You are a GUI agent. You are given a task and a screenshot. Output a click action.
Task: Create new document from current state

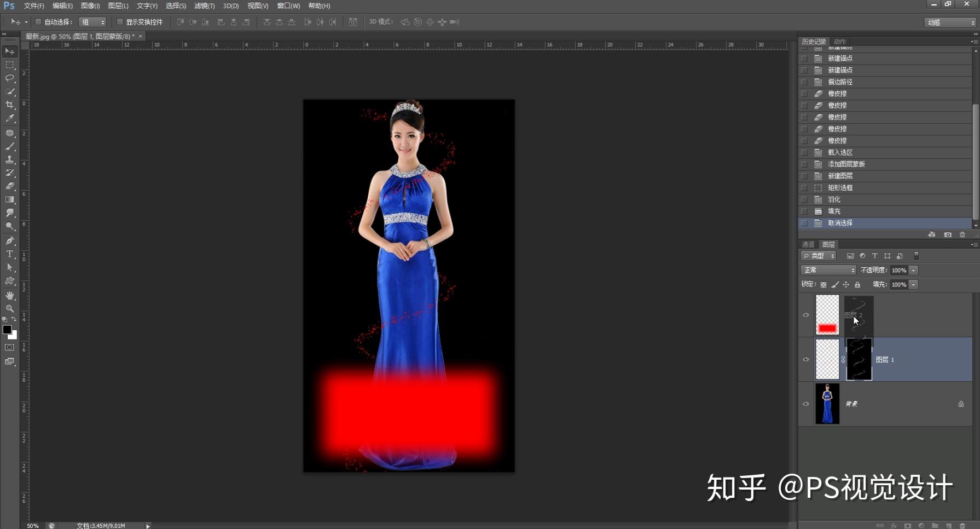click(x=932, y=234)
